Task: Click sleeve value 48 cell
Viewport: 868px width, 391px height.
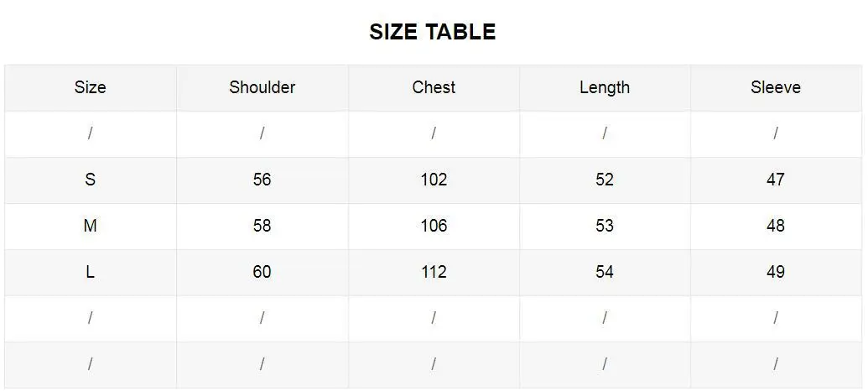Action: (x=776, y=226)
